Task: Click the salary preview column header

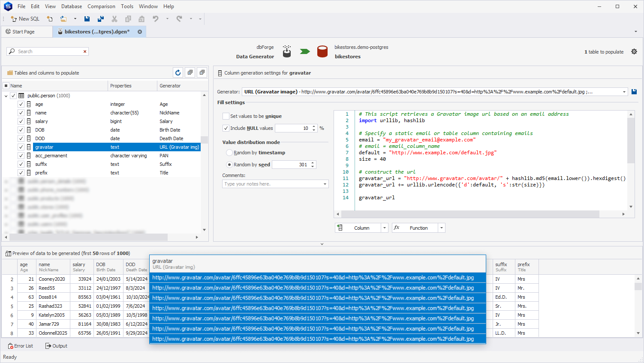Action: click(82, 267)
